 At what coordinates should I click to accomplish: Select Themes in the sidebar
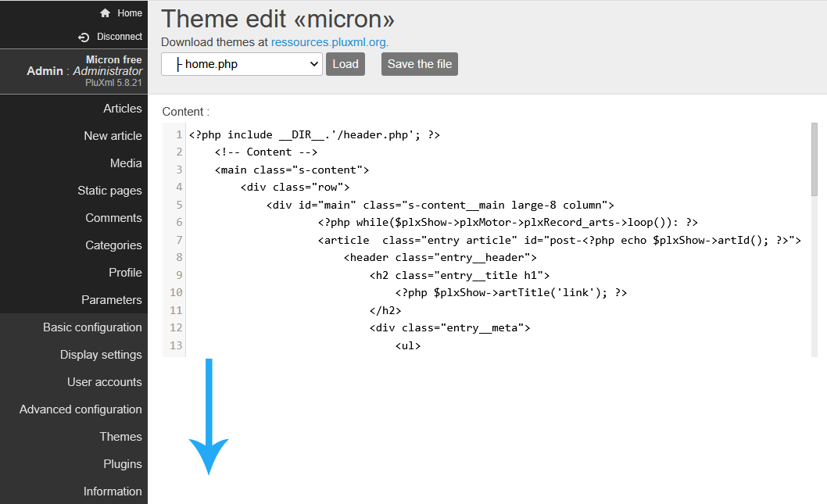click(120, 437)
